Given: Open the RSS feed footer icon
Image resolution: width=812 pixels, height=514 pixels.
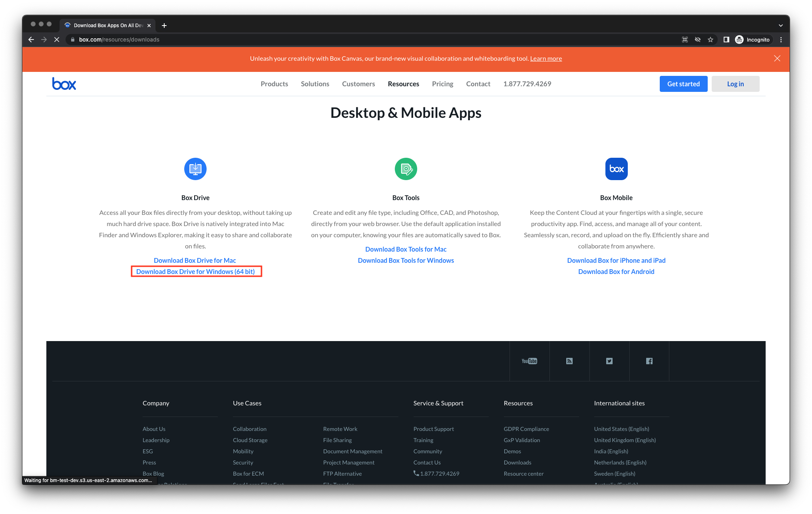Looking at the screenshot, I should pyautogui.click(x=569, y=361).
